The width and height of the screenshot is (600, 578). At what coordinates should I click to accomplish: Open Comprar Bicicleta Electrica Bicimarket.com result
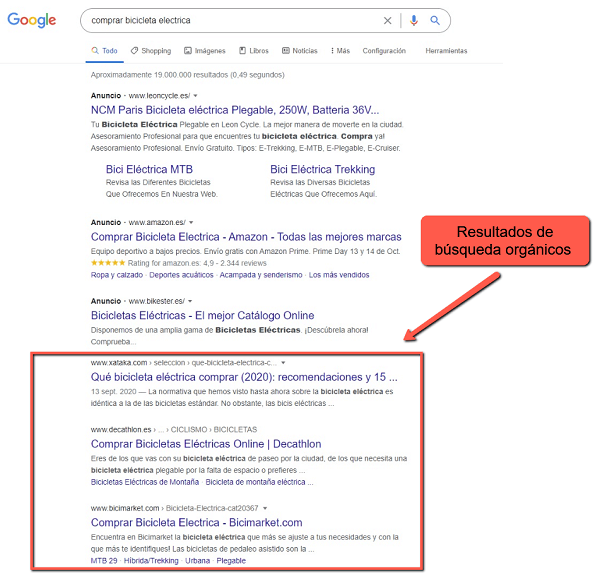click(197, 523)
